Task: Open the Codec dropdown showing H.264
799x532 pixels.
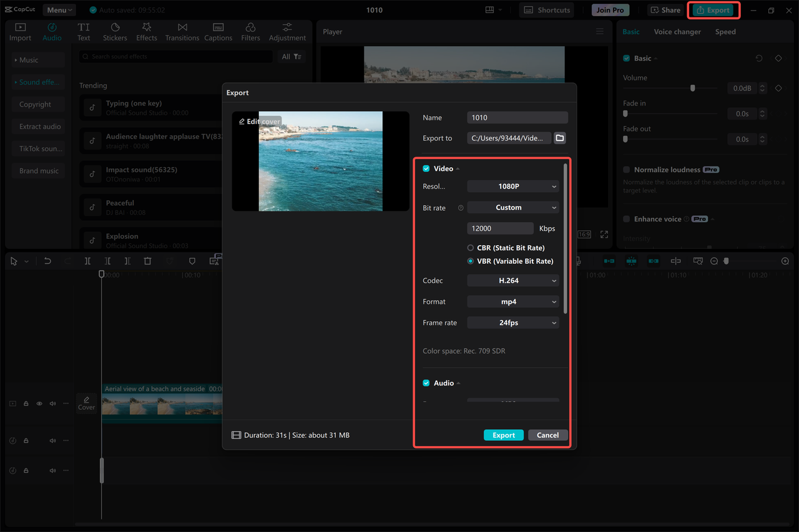Action: pos(512,280)
